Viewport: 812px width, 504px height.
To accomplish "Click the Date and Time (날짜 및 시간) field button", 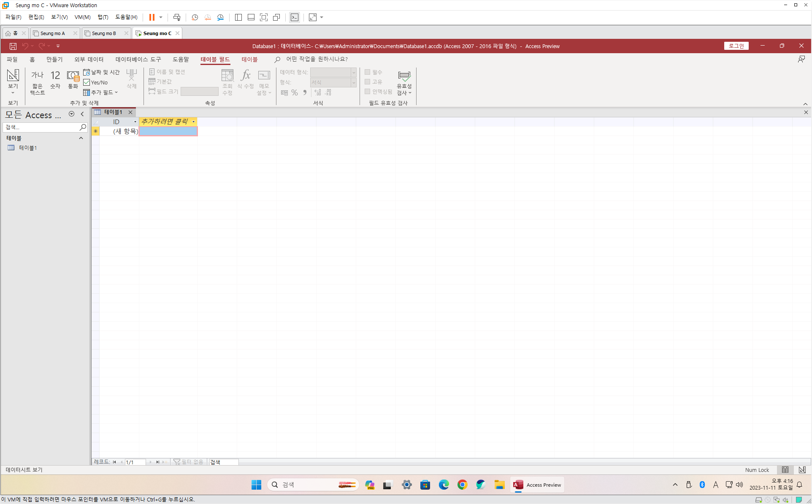I will [x=102, y=72].
